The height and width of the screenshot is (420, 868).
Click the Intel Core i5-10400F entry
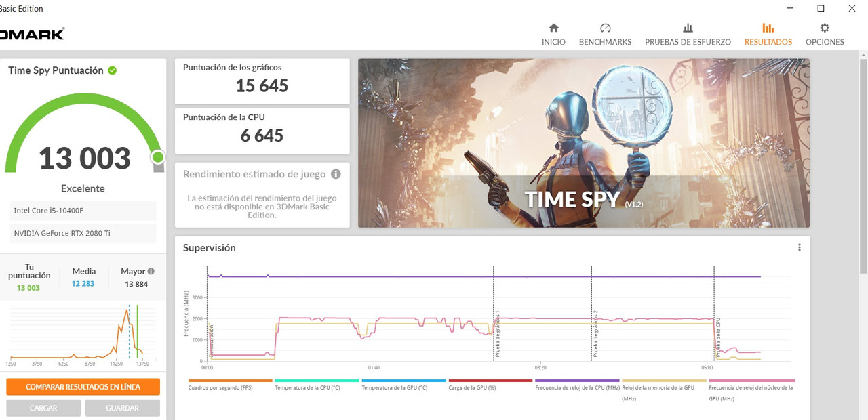click(x=83, y=211)
